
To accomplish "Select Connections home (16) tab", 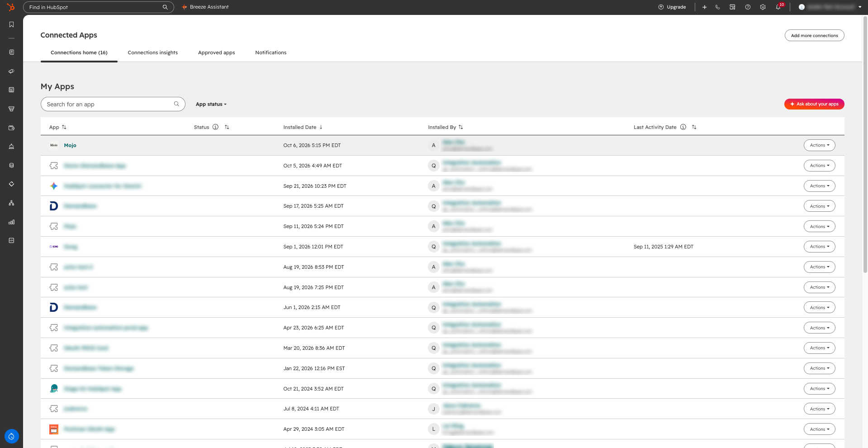I will (79, 52).
